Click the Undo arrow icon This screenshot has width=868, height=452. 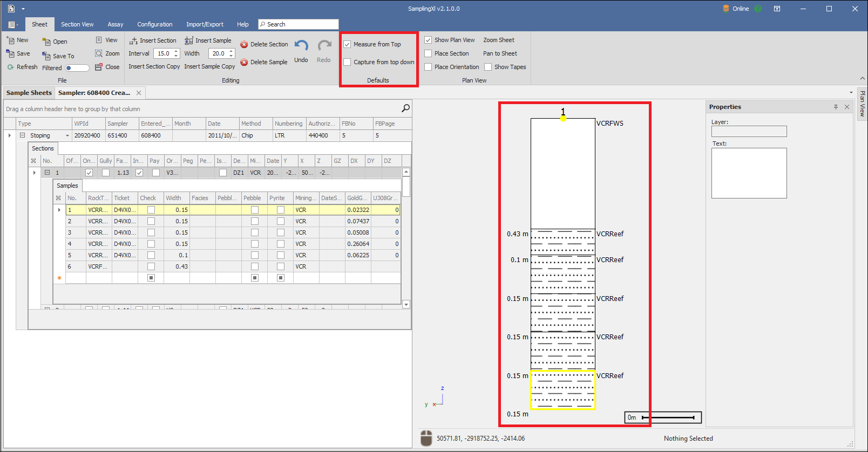tap(301, 46)
